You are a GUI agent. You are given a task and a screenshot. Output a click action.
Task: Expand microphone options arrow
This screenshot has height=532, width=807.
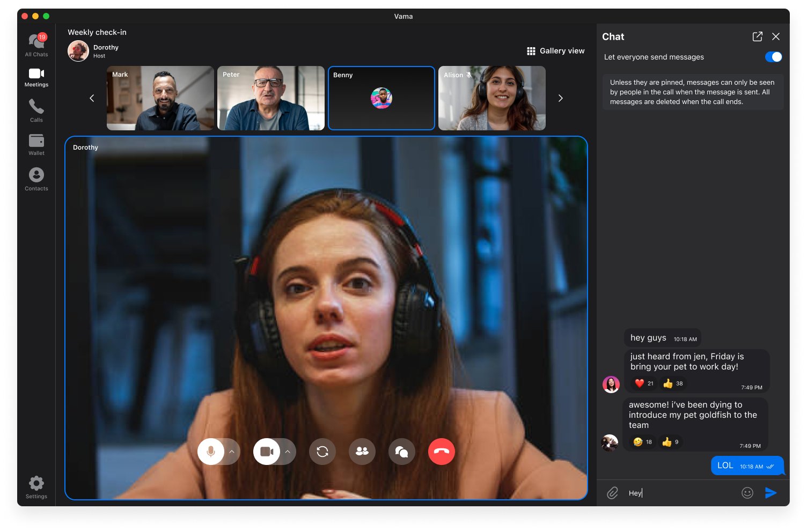tap(232, 452)
